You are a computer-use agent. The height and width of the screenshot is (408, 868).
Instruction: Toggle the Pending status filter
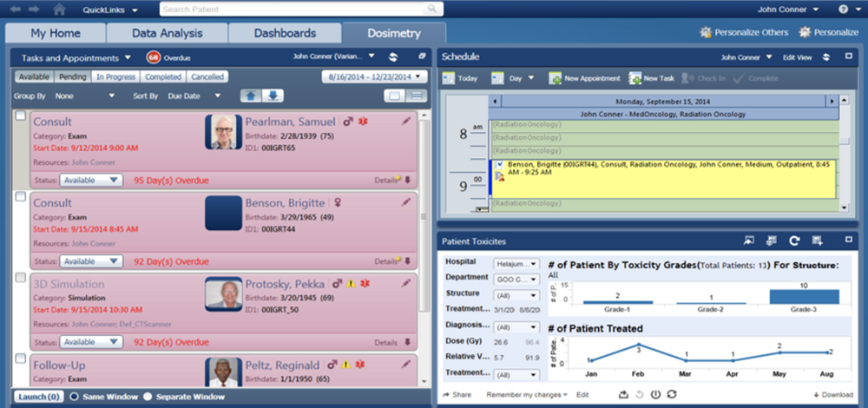[x=73, y=77]
